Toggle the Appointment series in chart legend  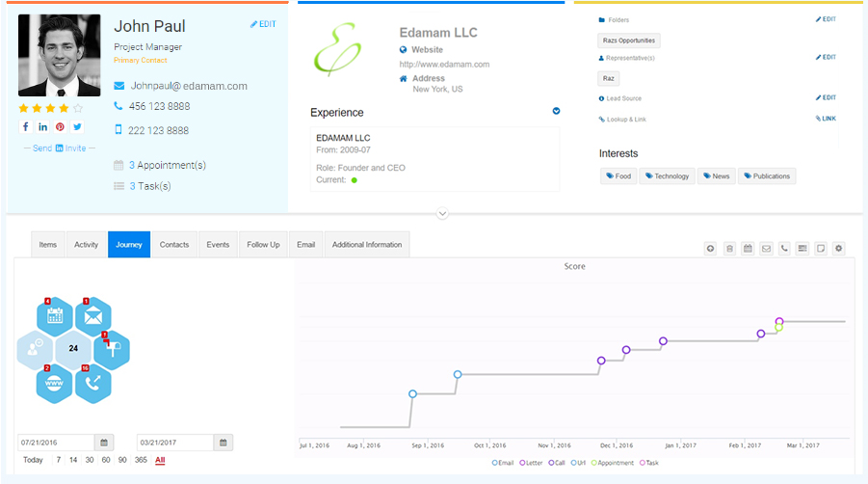pyautogui.click(x=613, y=463)
